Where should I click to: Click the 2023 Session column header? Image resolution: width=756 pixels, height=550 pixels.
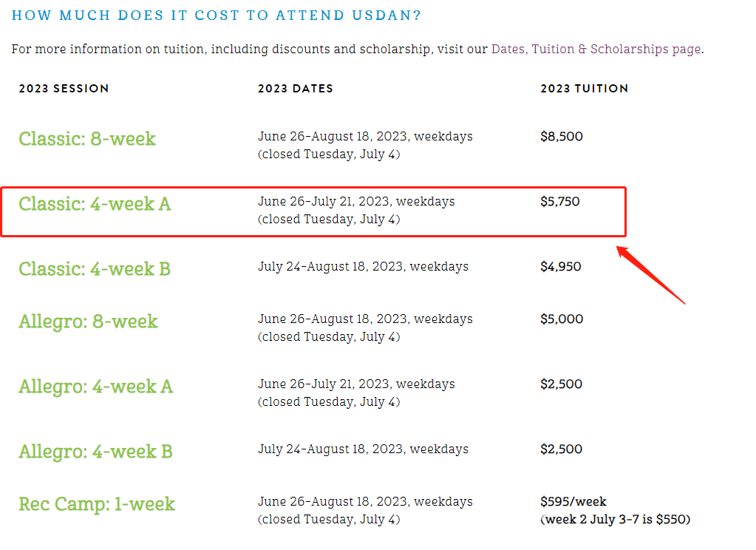click(64, 89)
